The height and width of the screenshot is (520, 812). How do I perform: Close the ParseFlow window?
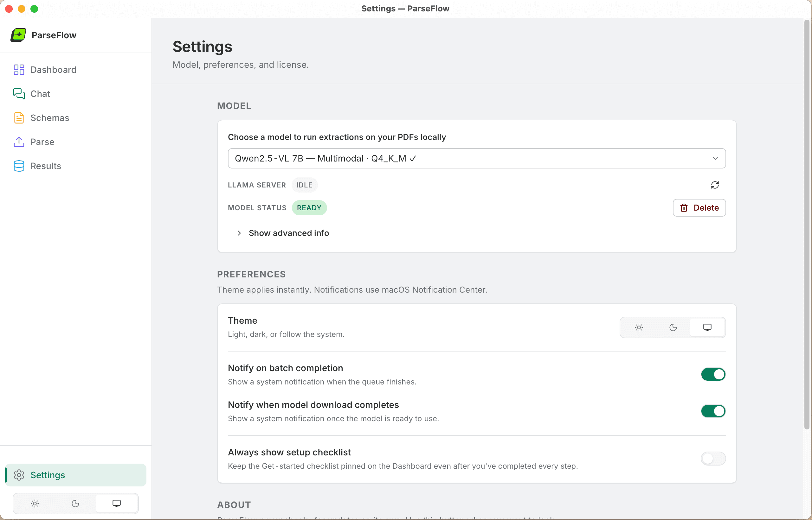[x=9, y=9]
